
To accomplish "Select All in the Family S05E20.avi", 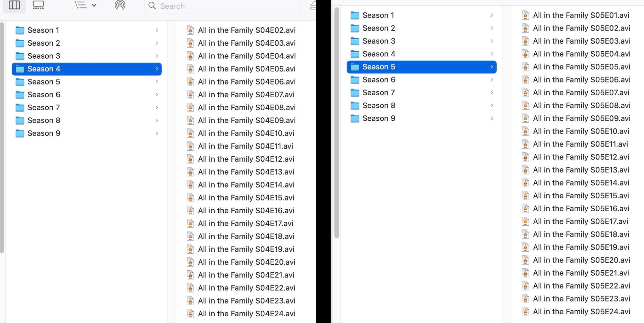I will (x=581, y=260).
